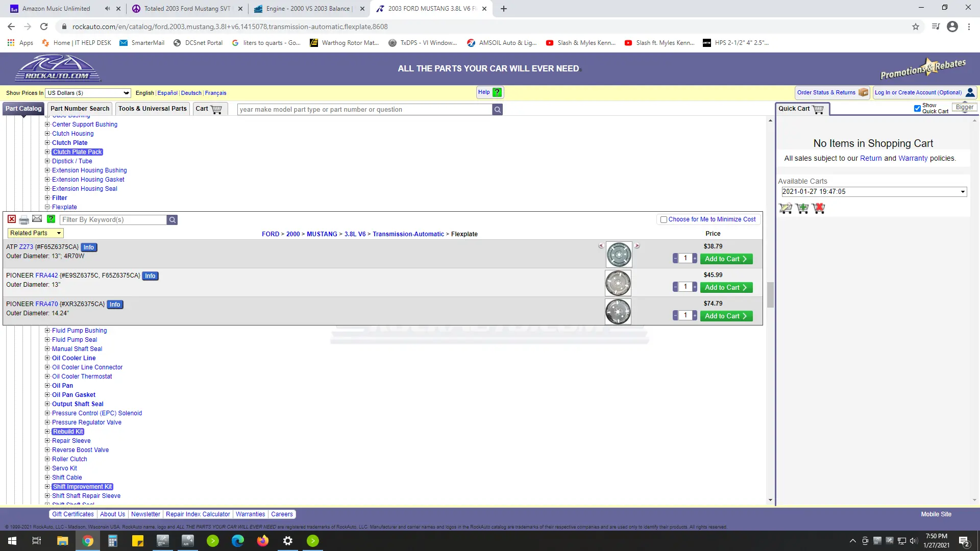This screenshot has width=980, height=551.
Task: Click the rename cart icon with pencil
Action: click(786, 208)
